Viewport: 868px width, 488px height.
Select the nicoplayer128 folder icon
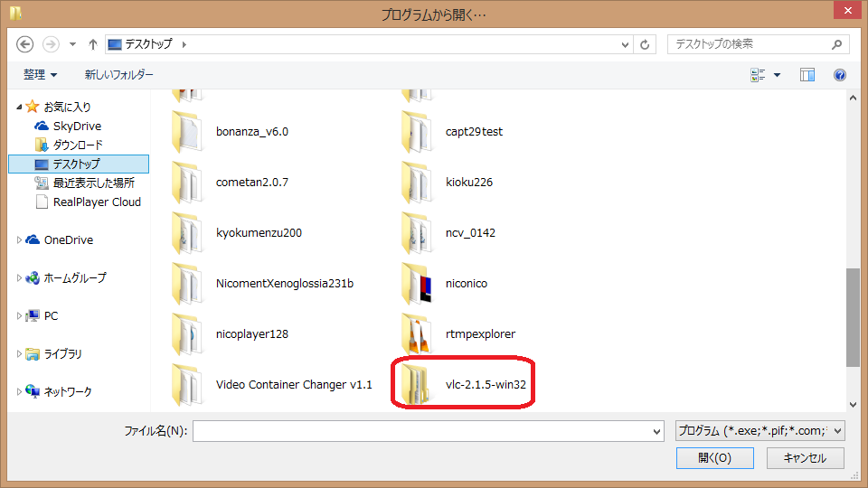(187, 334)
